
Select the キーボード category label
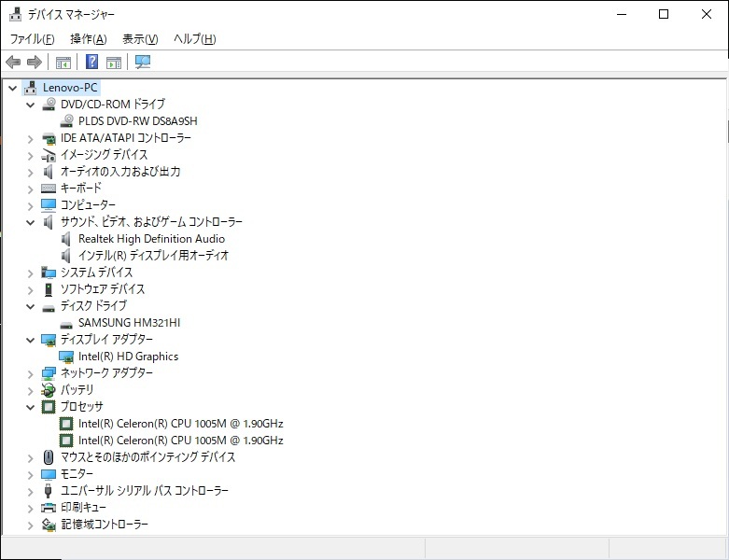pos(81,188)
